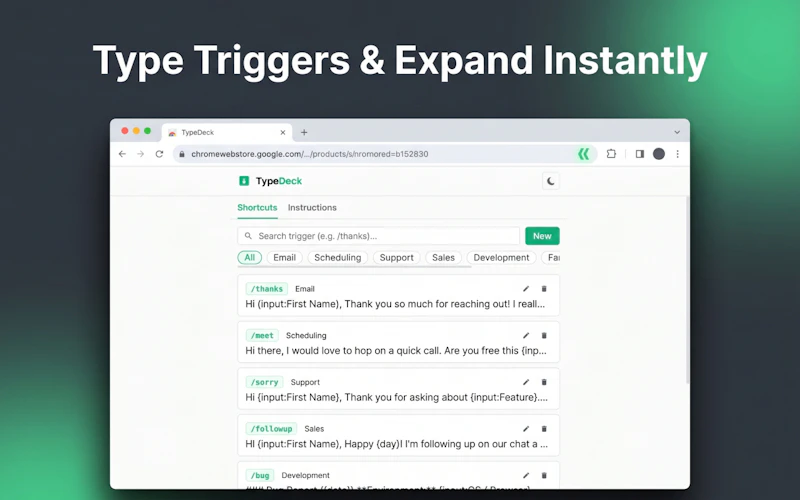
Task: Open the green TypeDeck extension icon in address bar
Action: 584,154
